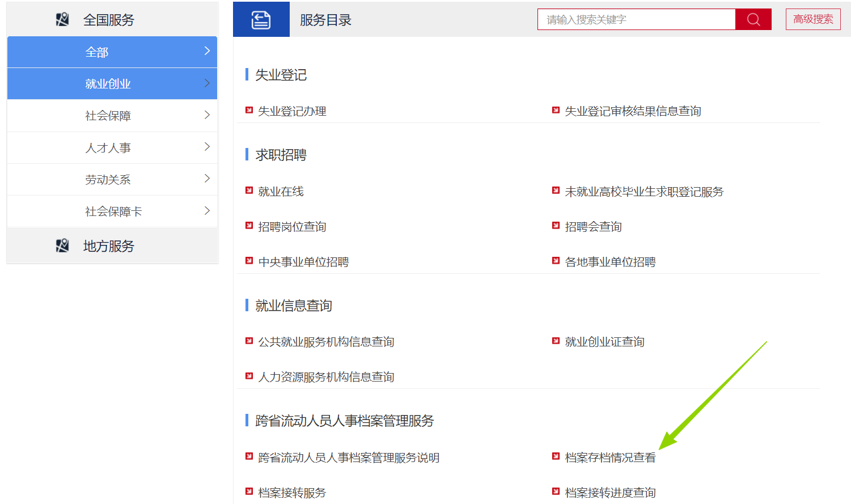Click the blue service catalog icon
Screen dimensions: 851x504
261,20
